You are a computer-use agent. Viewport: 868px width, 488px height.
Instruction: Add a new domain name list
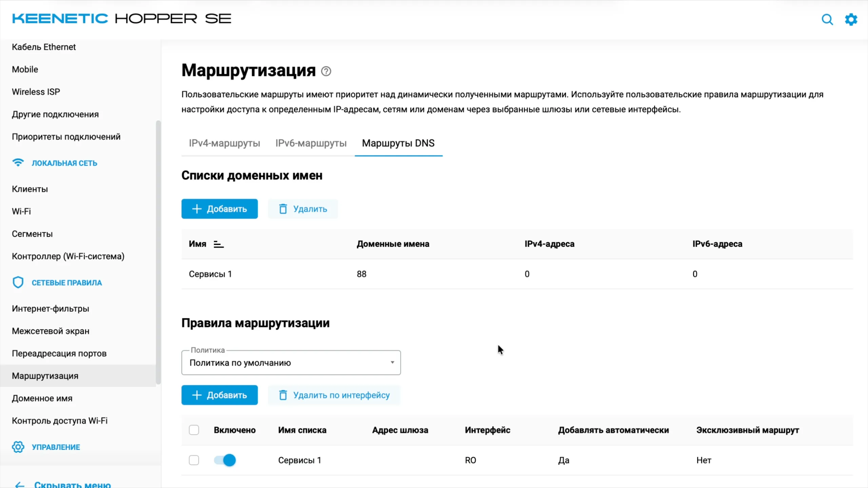click(219, 209)
